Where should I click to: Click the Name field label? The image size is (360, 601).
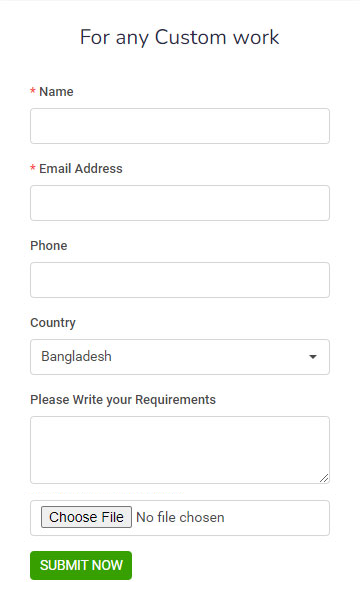tap(56, 92)
